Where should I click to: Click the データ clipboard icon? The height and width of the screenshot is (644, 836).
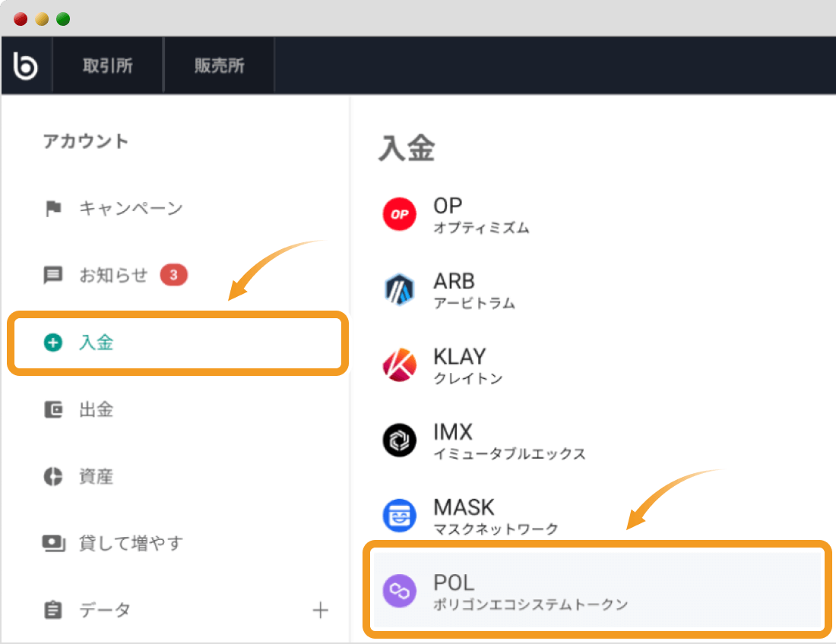pos(52,610)
